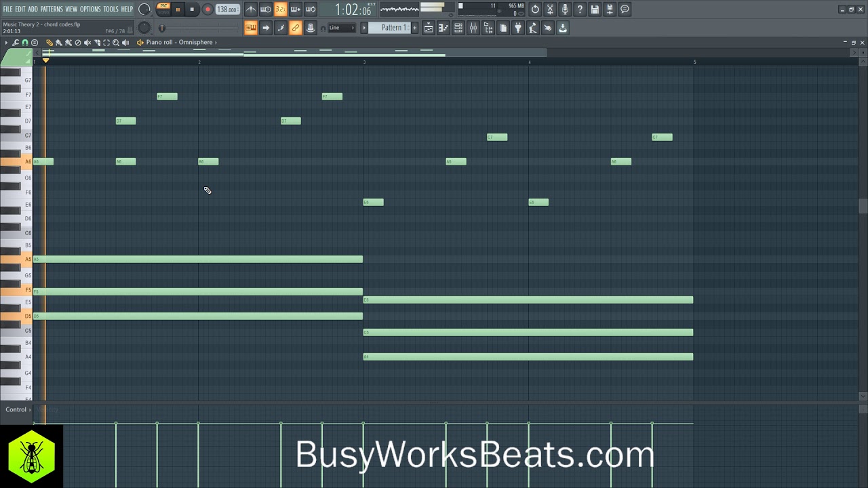Open the TOOLS menu
Viewport: 868px width, 488px height.
point(111,9)
